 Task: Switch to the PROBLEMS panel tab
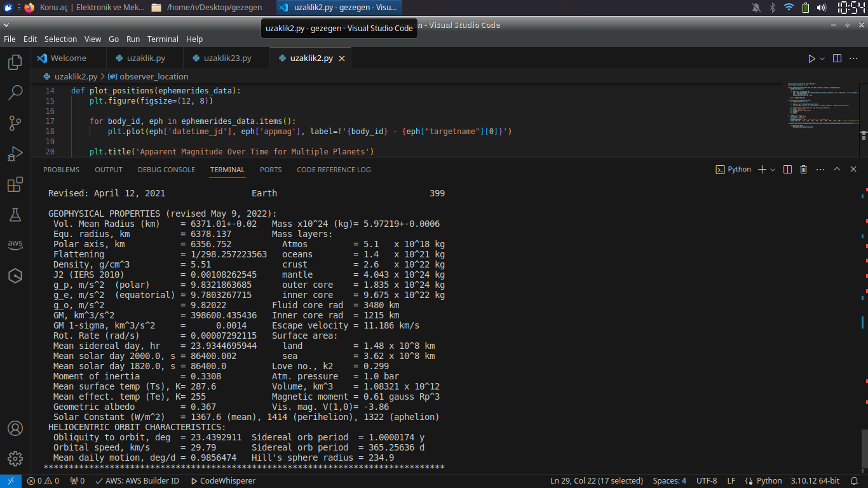(x=62, y=170)
